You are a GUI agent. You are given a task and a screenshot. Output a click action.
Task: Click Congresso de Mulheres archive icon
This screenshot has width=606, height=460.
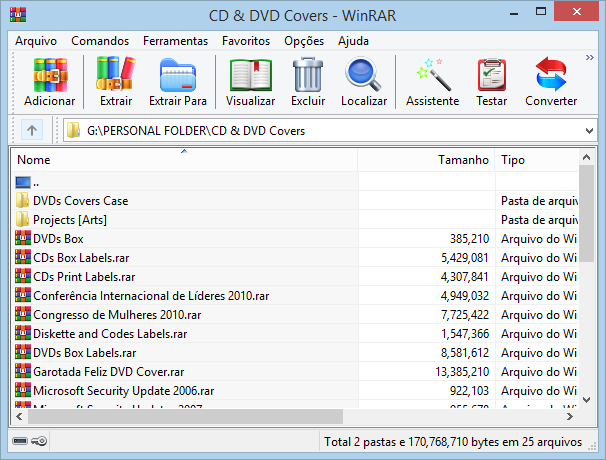click(x=23, y=314)
